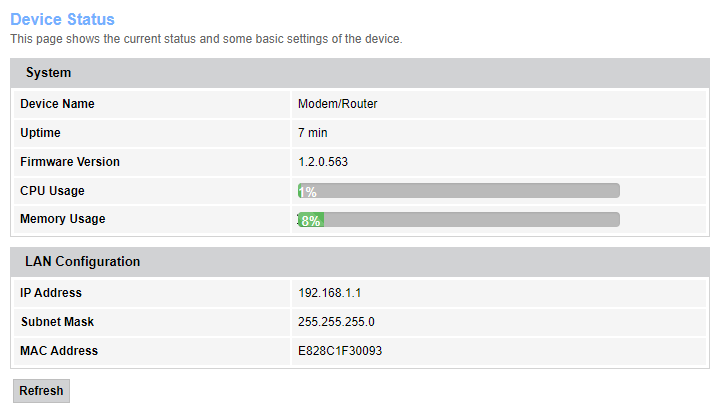
Task: Click the Refresh button
Action: coord(41,391)
